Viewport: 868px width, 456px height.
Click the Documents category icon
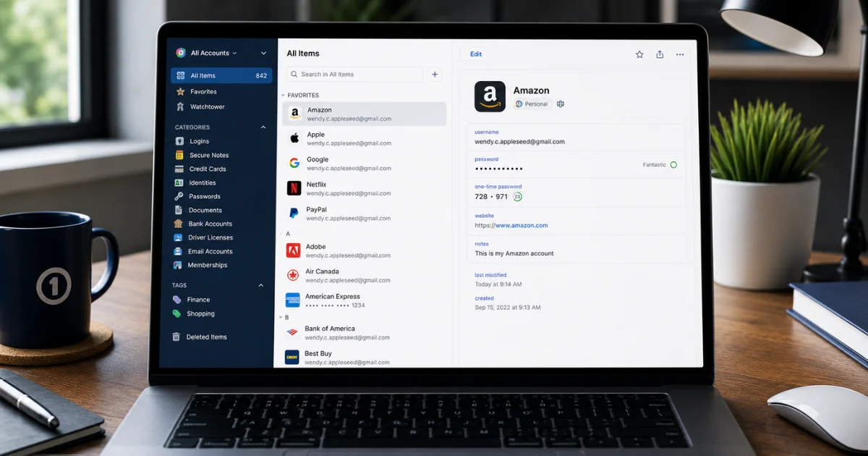pyautogui.click(x=179, y=210)
